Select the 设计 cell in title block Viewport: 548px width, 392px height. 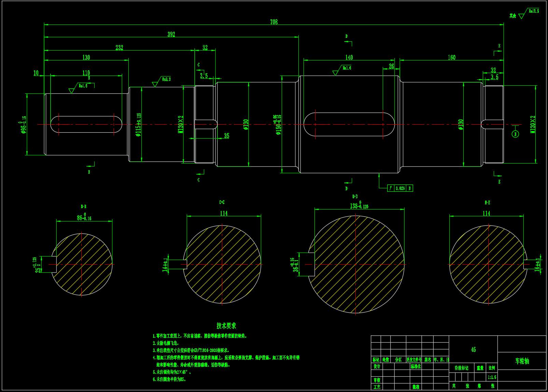(x=377, y=366)
